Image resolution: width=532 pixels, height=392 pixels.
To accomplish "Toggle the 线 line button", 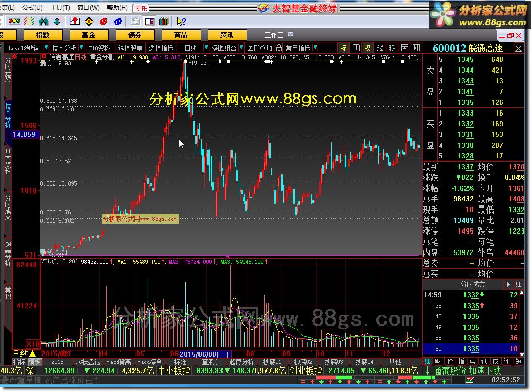I will coord(380,48).
